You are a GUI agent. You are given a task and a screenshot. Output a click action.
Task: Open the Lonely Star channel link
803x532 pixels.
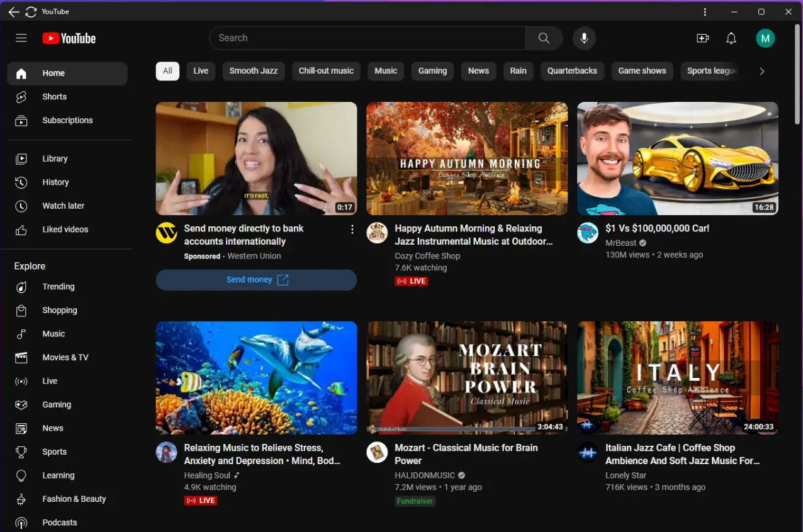[626, 475]
